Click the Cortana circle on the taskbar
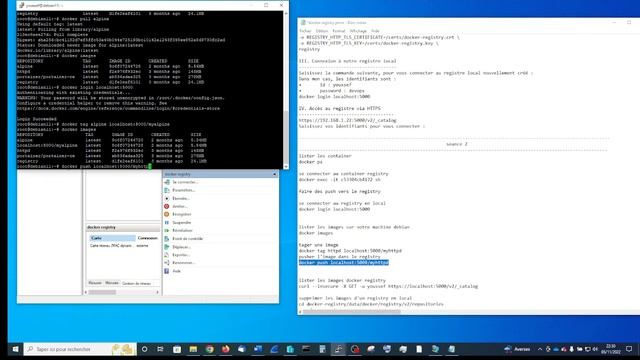This screenshot has height=360, width=640. tap(144, 349)
